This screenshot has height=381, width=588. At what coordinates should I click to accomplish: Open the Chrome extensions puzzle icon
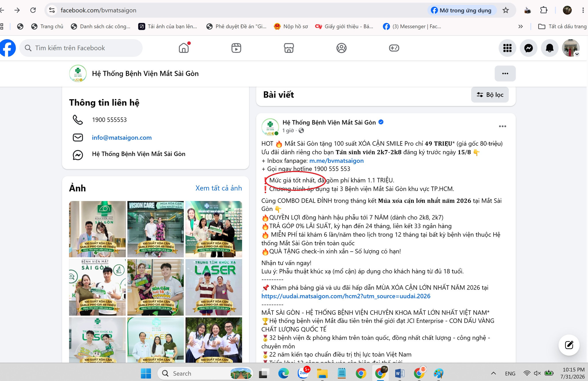(x=544, y=10)
